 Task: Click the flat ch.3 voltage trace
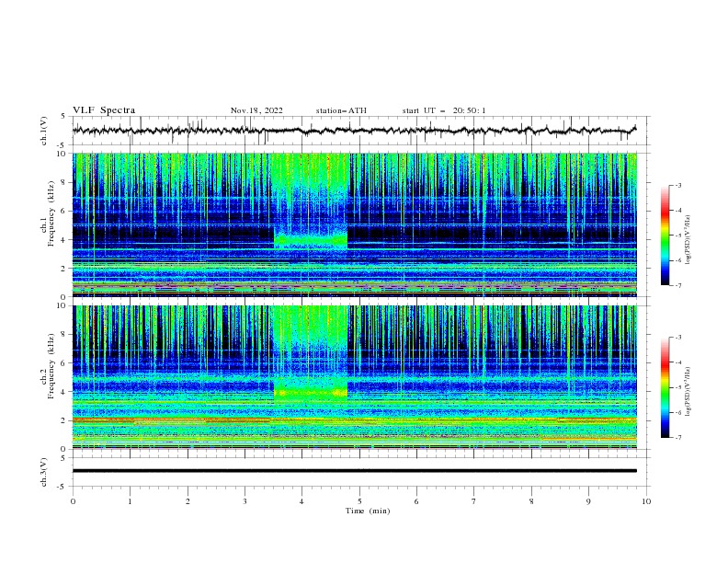tap(354, 471)
